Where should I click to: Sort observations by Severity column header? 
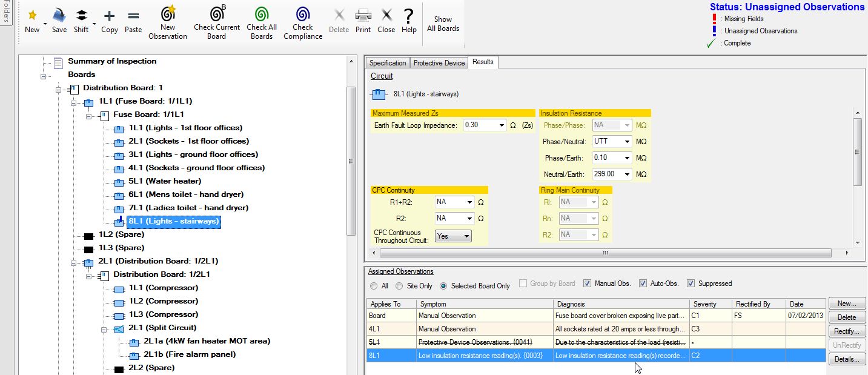pos(710,304)
